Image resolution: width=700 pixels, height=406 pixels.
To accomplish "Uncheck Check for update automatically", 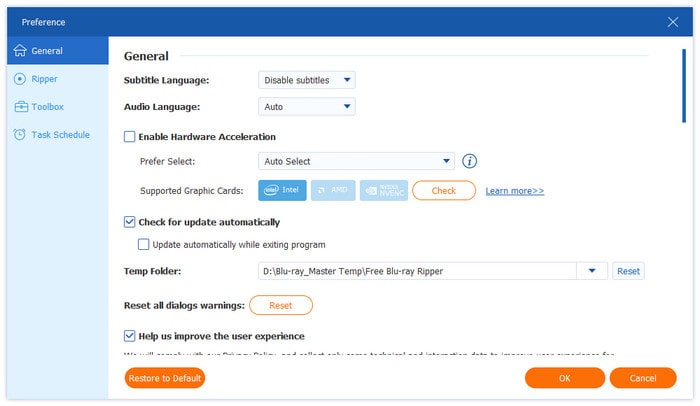I will (129, 222).
